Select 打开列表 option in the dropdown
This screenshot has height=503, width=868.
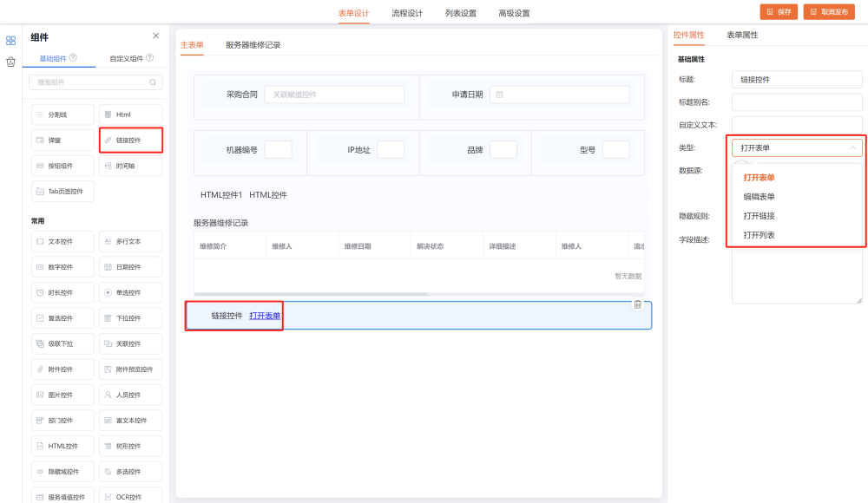point(759,235)
